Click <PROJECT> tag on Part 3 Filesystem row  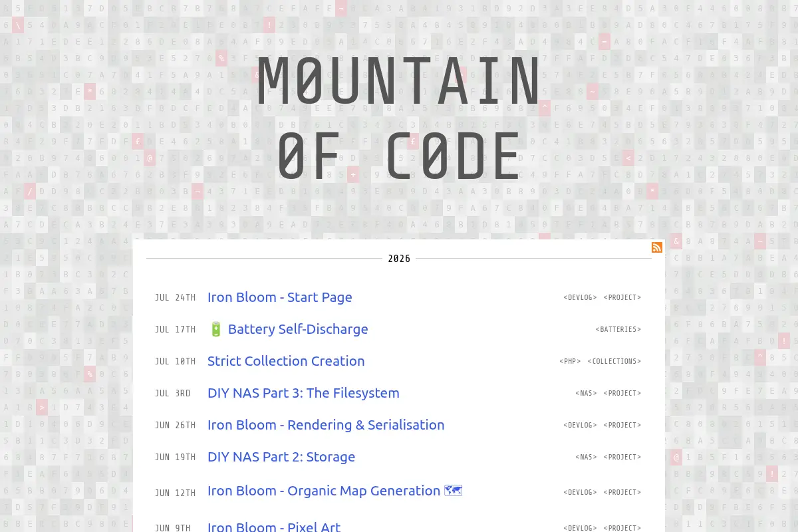622,393
